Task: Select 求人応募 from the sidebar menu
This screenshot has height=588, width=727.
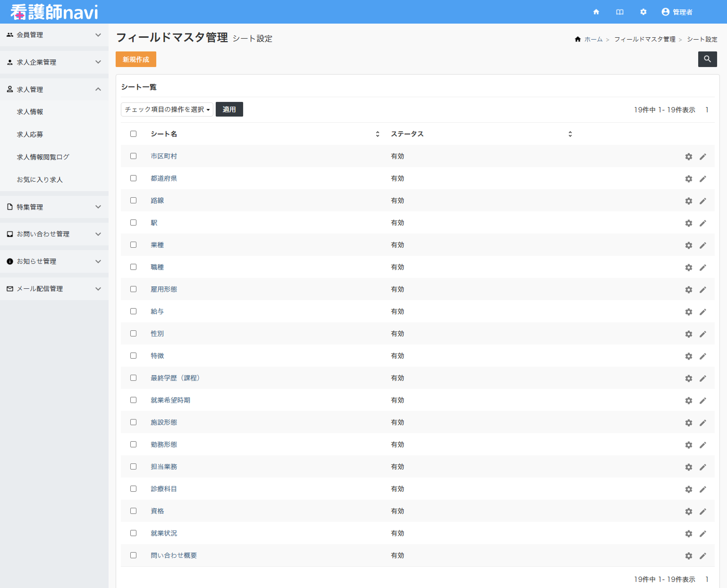Action: click(29, 134)
